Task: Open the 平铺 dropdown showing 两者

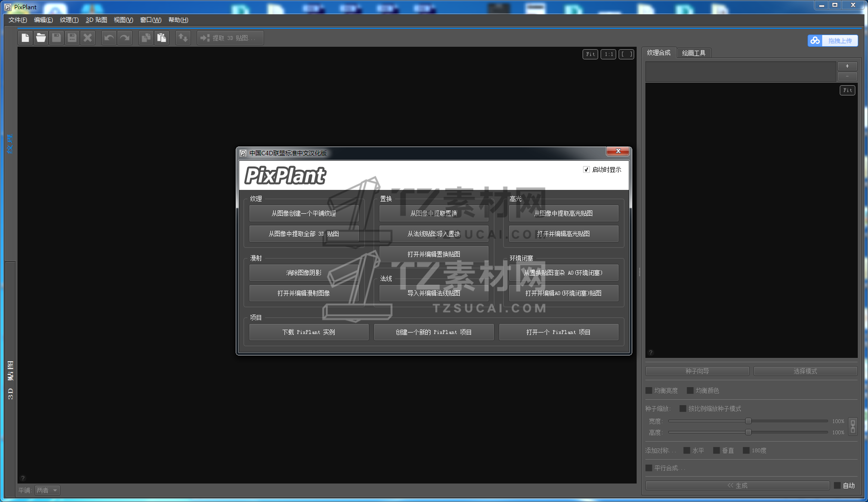Action: [x=47, y=490]
